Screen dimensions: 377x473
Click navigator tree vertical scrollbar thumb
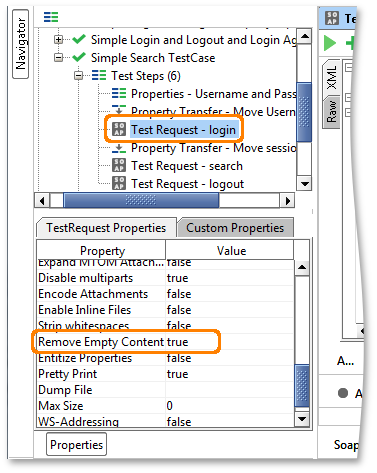(x=304, y=112)
